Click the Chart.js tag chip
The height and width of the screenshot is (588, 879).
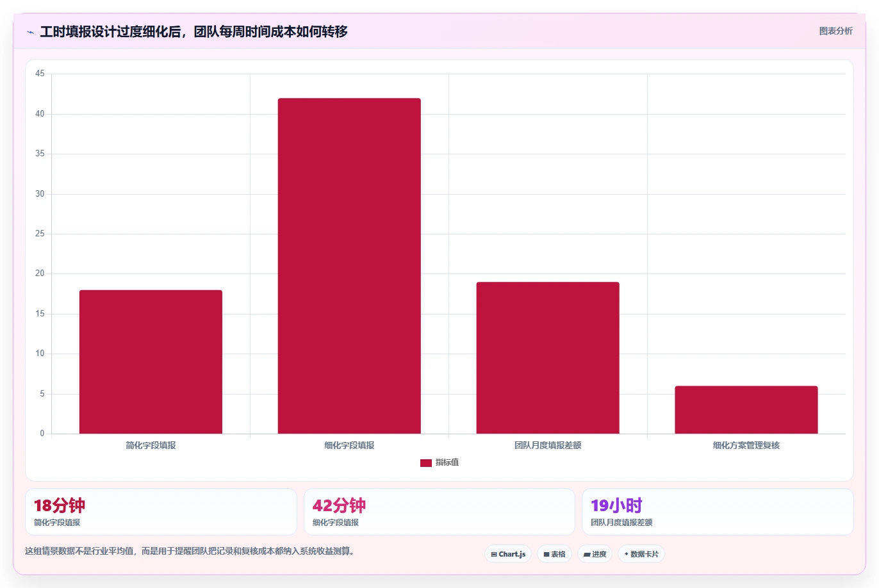(x=508, y=554)
